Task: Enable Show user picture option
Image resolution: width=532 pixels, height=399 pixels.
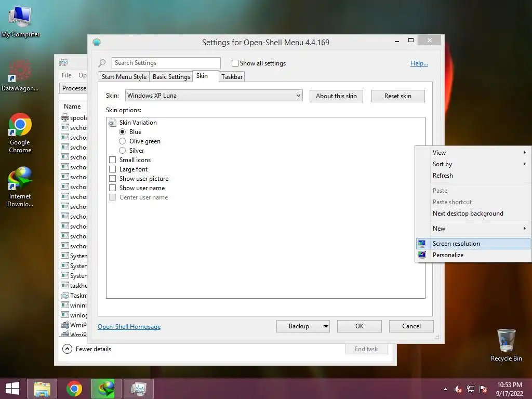Action: [x=112, y=179]
